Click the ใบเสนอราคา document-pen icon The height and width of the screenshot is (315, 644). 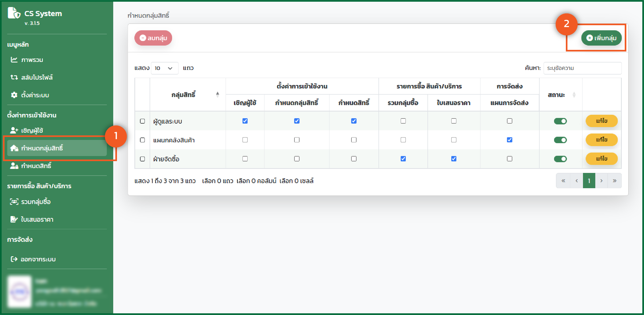coord(14,219)
